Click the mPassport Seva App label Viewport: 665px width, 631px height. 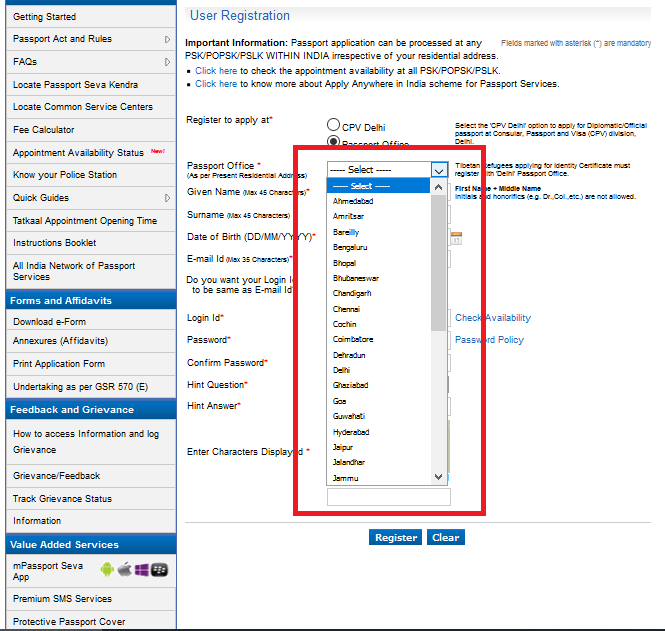pos(48,571)
